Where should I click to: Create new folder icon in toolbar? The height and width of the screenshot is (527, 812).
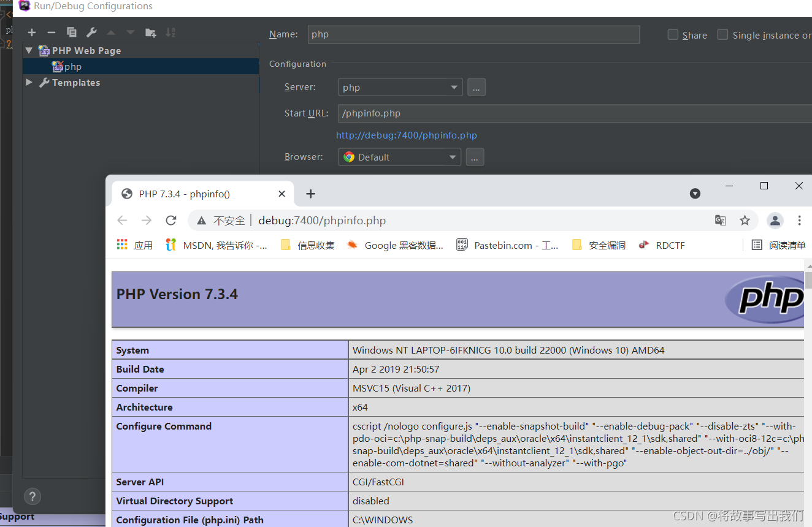(150, 32)
